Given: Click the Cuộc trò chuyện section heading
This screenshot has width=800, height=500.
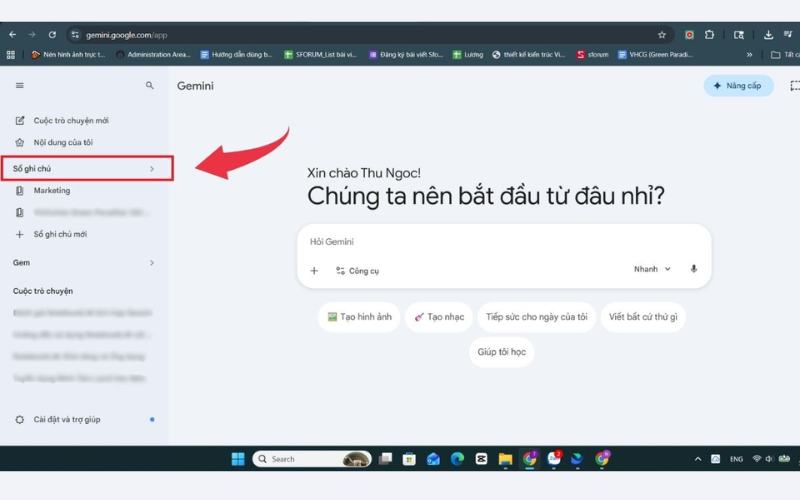Looking at the screenshot, I should (x=43, y=291).
